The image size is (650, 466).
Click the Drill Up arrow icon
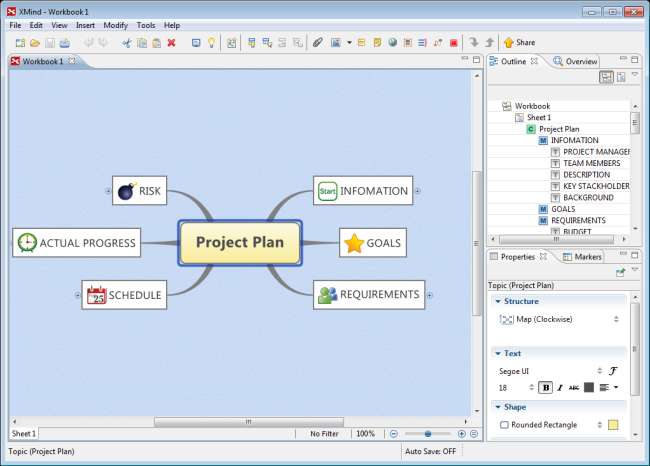pyautogui.click(x=490, y=42)
